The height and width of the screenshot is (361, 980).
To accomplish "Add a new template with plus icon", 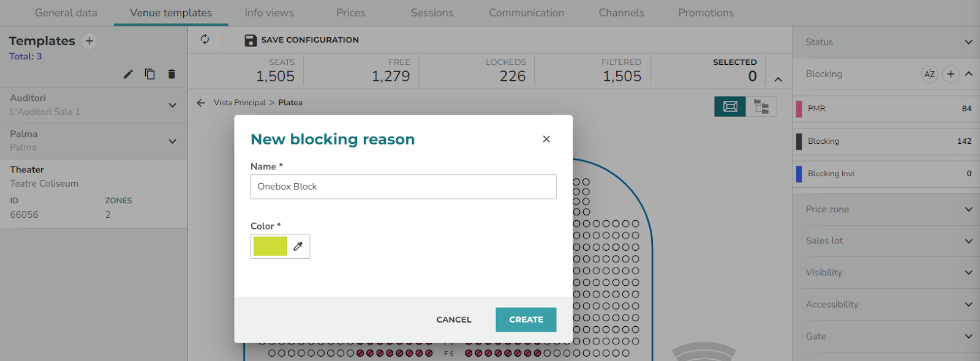I will [89, 41].
